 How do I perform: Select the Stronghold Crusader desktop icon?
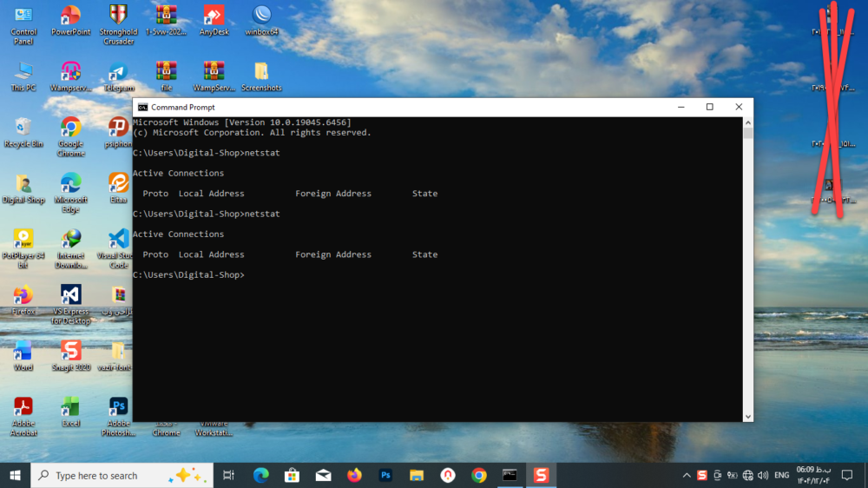(118, 25)
